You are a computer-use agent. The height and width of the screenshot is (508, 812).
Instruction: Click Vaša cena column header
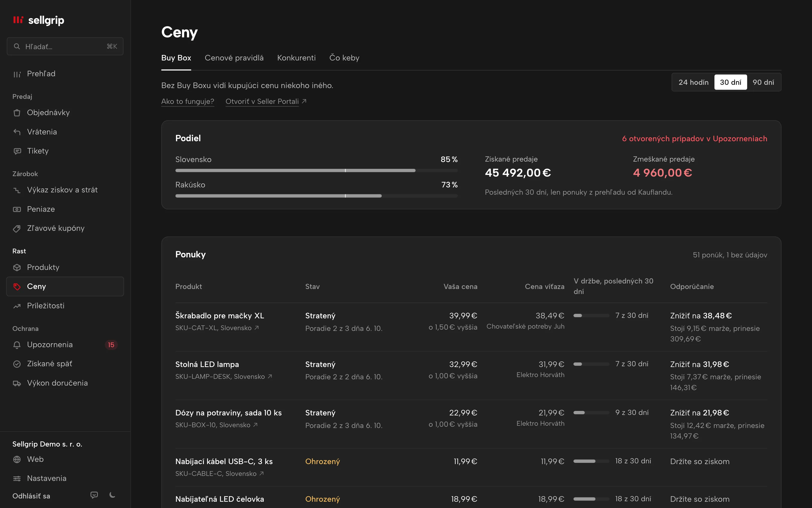[x=460, y=286]
